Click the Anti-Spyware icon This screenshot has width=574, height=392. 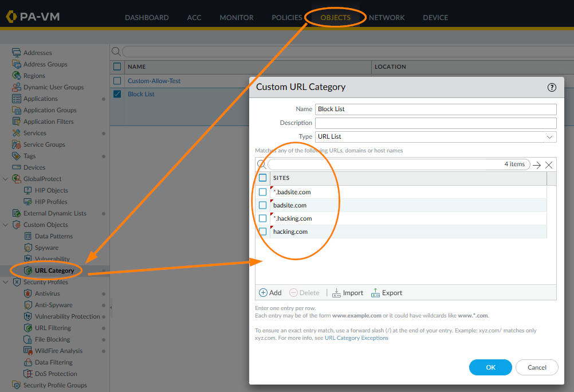pyautogui.click(x=28, y=305)
